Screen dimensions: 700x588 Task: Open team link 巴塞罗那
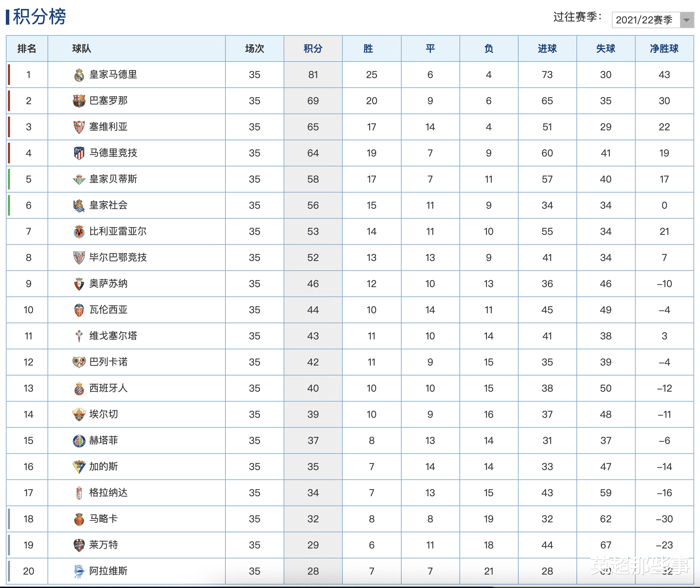(x=108, y=101)
